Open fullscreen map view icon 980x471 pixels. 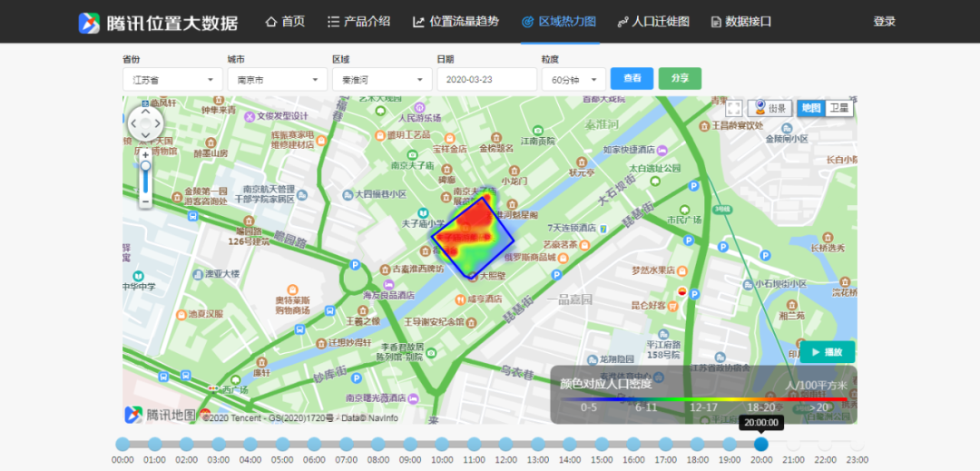click(734, 108)
